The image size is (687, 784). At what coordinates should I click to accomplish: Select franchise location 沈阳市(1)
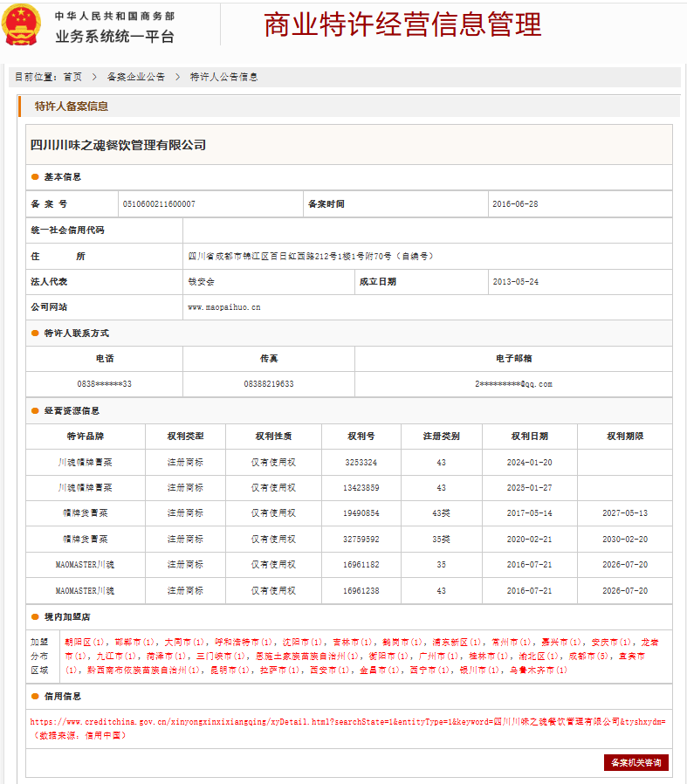(303, 643)
